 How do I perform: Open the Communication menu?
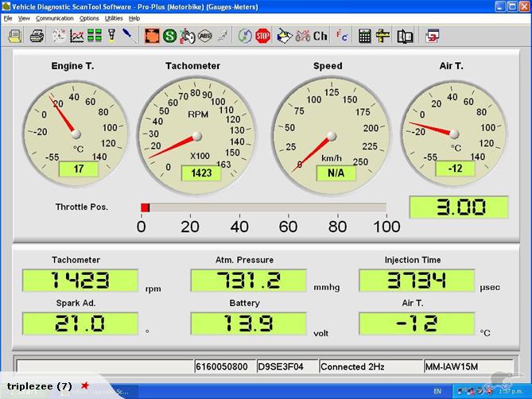point(55,18)
